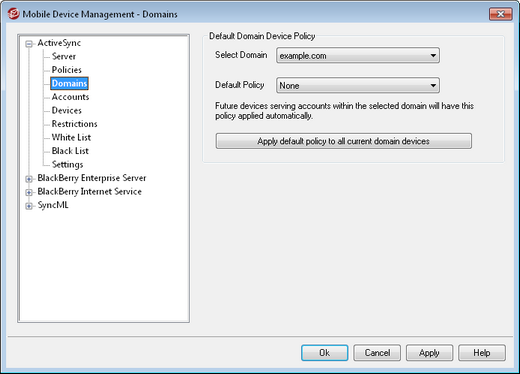Click the Cancel button
Viewport: 520px width, 374px height.
377,353
